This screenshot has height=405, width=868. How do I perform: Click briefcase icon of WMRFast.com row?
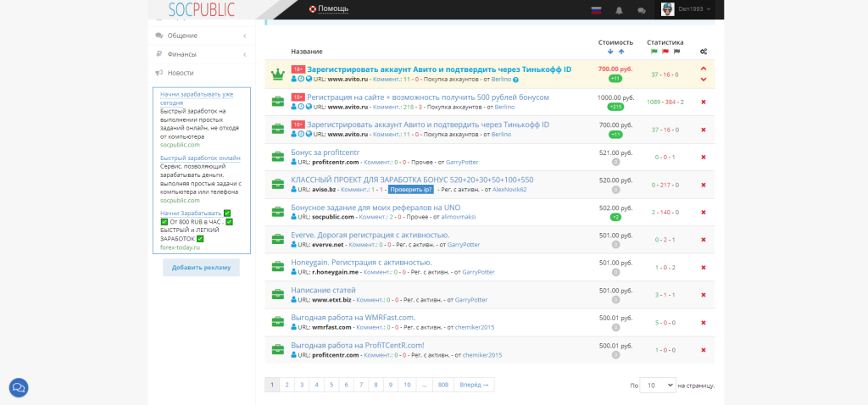pos(277,322)
